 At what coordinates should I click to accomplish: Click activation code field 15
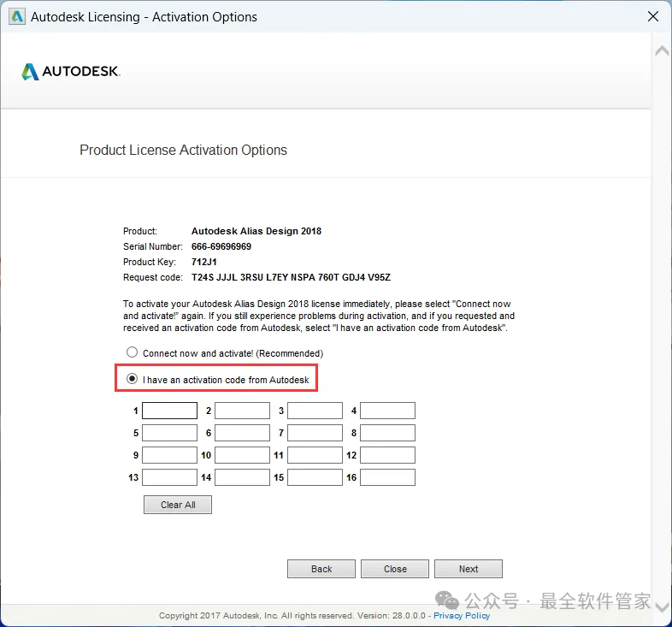tap(315, 477)
